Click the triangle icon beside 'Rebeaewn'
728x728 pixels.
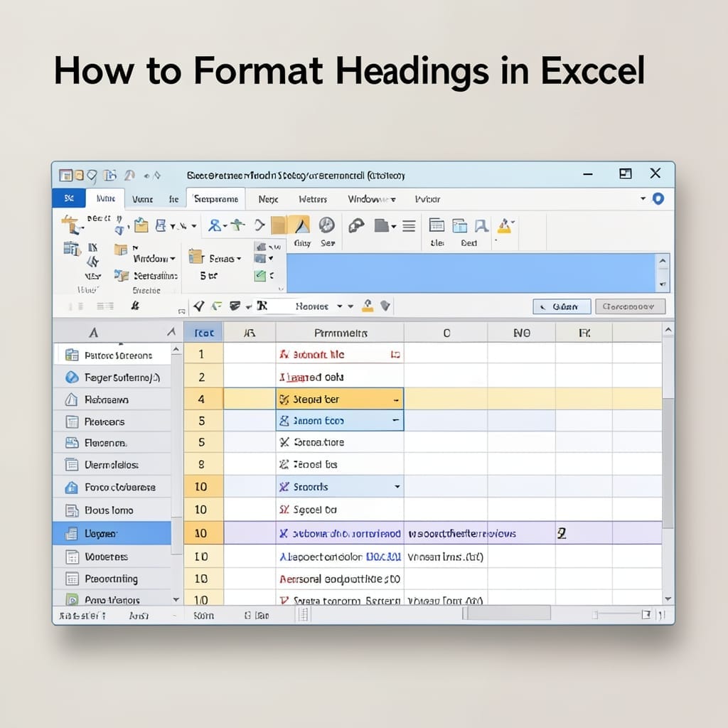coord(71,400)
